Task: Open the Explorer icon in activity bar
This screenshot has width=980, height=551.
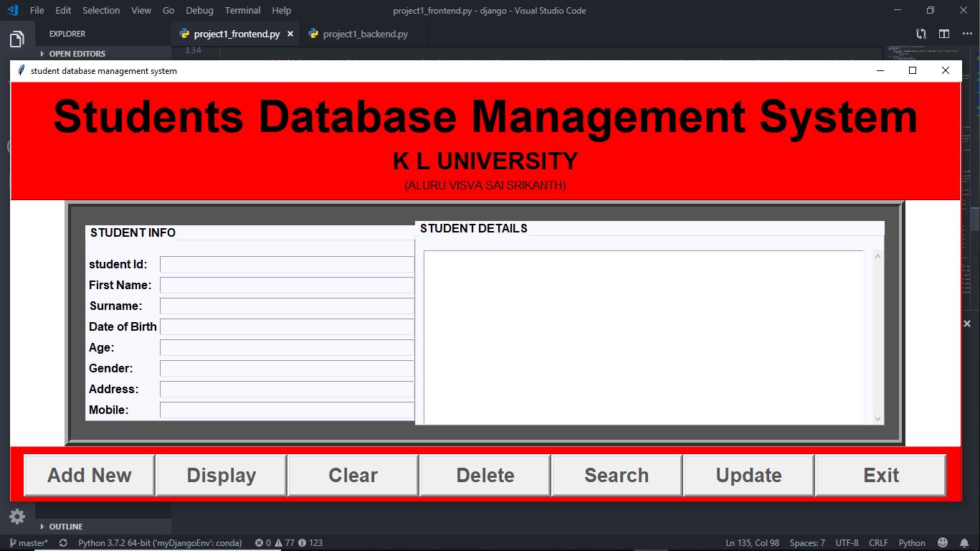Action: click(16, 39)
